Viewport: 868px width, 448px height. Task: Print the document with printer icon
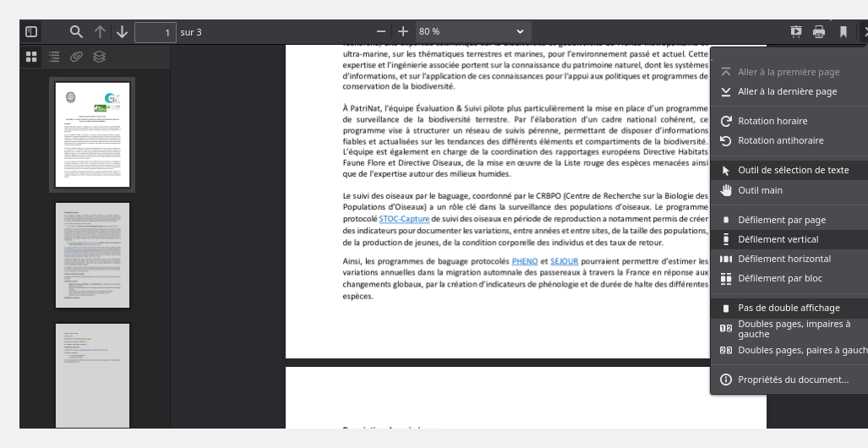[x=819, y=32]
